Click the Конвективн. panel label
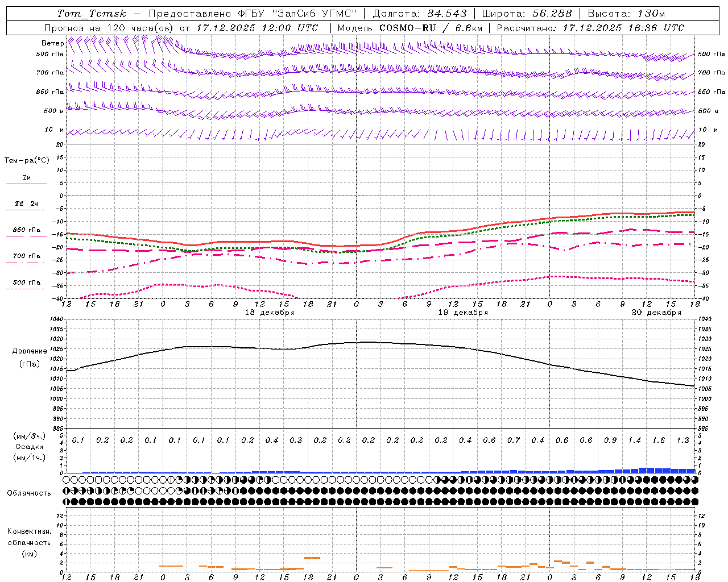 point(29,531)
